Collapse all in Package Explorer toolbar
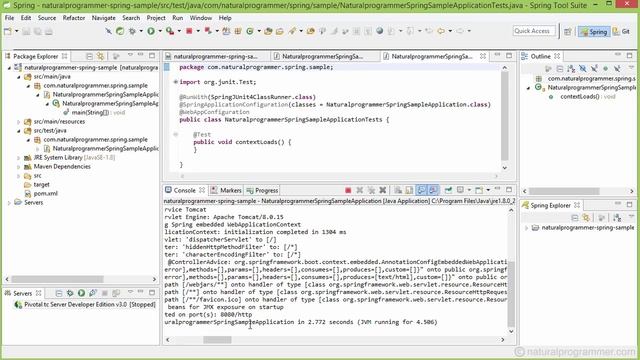Viewport: 640px width, 360px height. (89, 56)
